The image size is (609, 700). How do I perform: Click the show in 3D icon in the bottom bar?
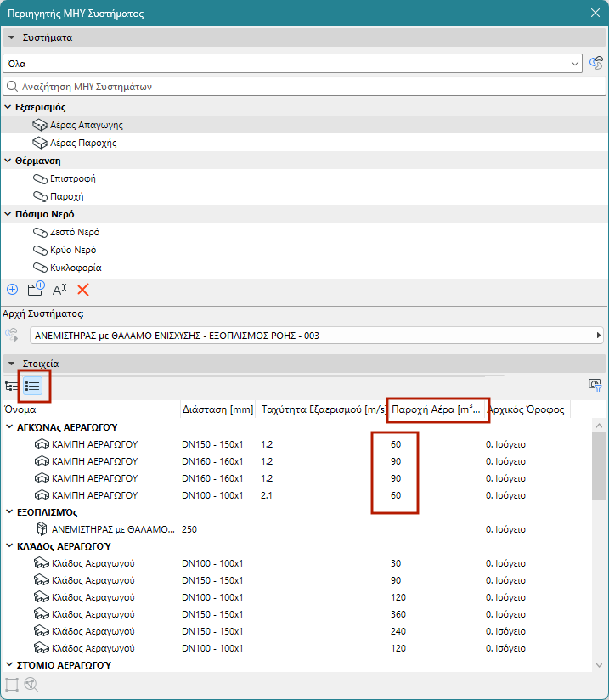point(31,685)
